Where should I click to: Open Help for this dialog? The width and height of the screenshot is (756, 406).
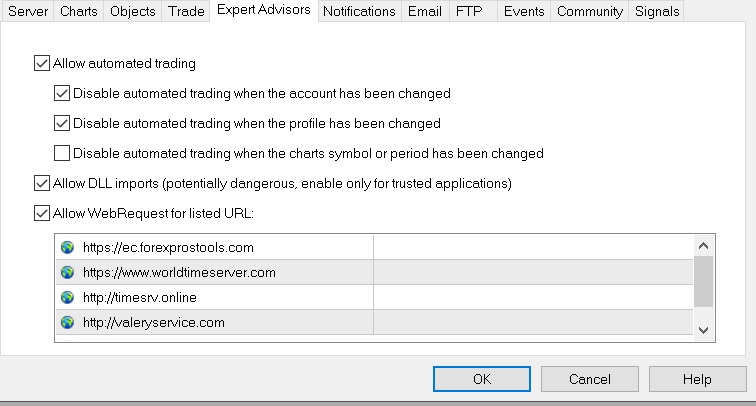(x=697, y=379)
